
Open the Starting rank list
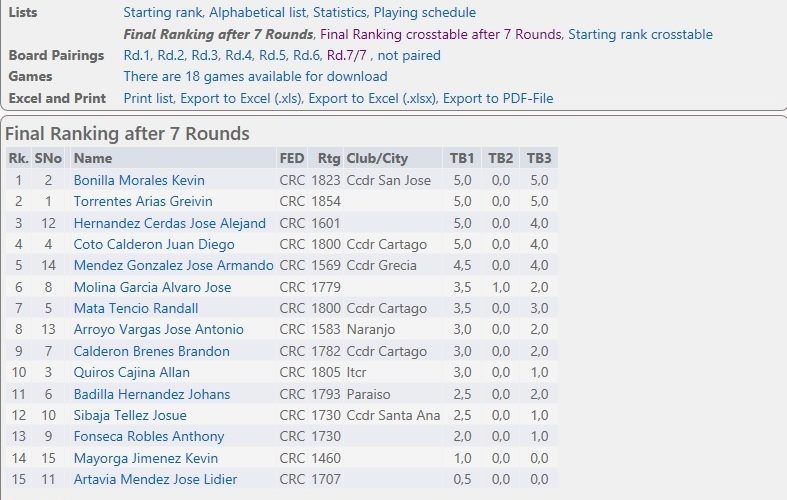tap(163, 13)
